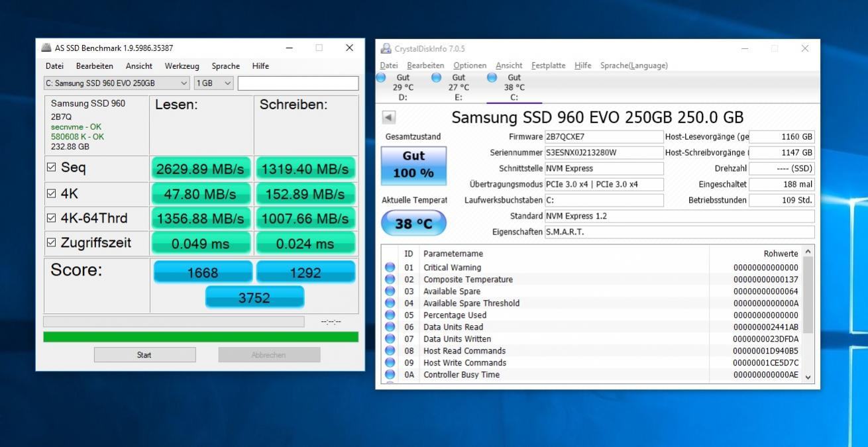Open the drive selection dropdown in AS SSD

point(117,83)
